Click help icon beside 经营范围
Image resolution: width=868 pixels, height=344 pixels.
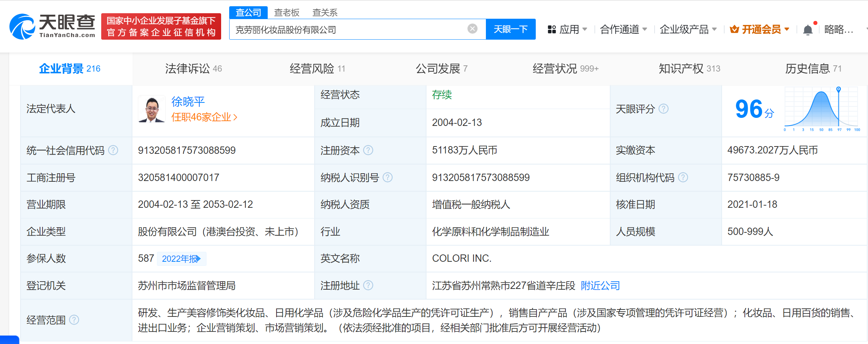(74, 320)
